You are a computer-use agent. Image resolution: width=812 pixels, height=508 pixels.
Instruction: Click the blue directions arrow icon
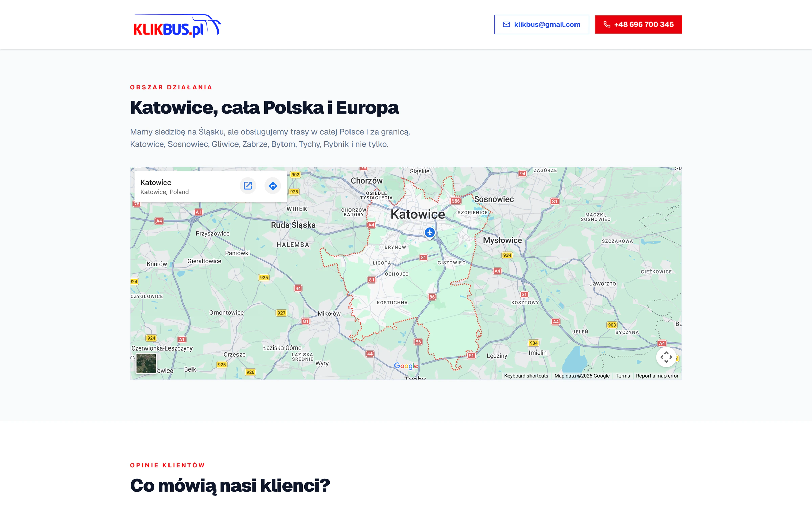(273, 186)
